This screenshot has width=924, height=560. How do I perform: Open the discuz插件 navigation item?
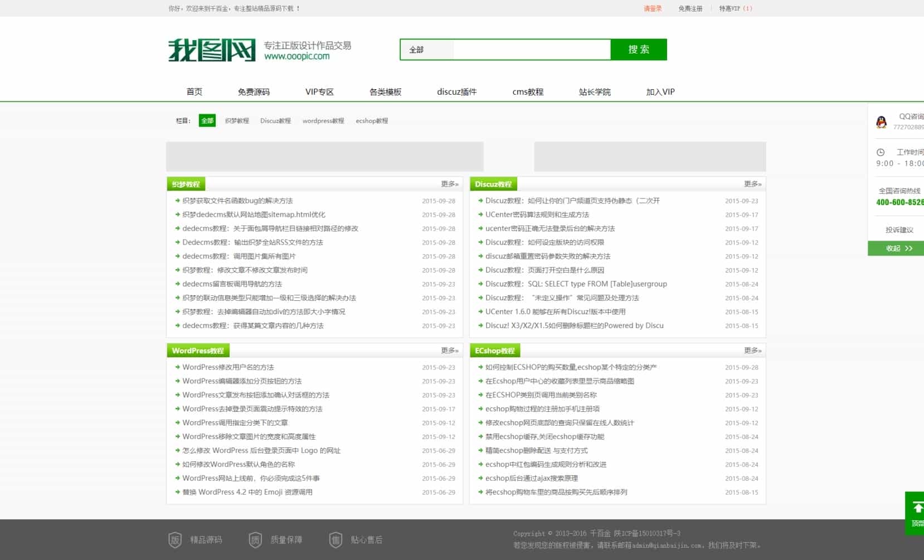point(457,92)
